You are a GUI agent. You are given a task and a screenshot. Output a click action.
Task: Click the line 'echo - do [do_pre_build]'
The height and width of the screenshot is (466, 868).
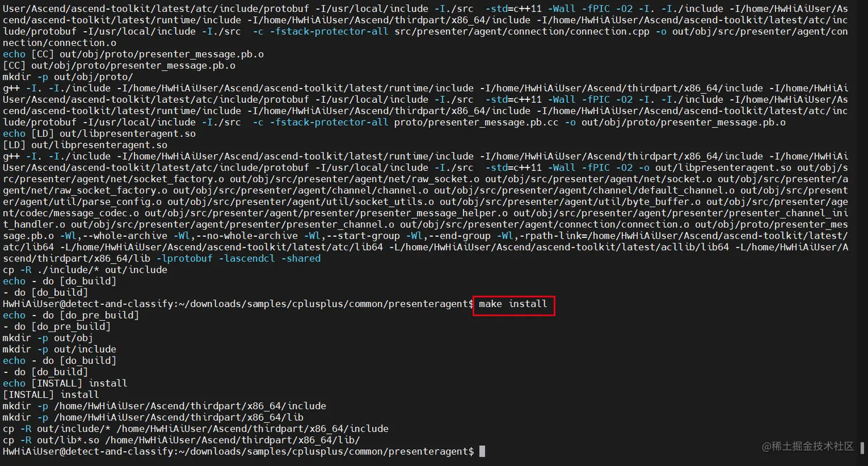(71, 315)
